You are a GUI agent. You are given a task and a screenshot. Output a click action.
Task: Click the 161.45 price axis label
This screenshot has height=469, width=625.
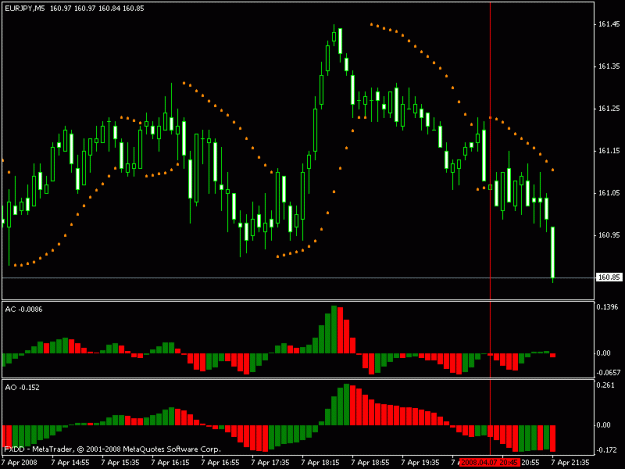point(609,24)
